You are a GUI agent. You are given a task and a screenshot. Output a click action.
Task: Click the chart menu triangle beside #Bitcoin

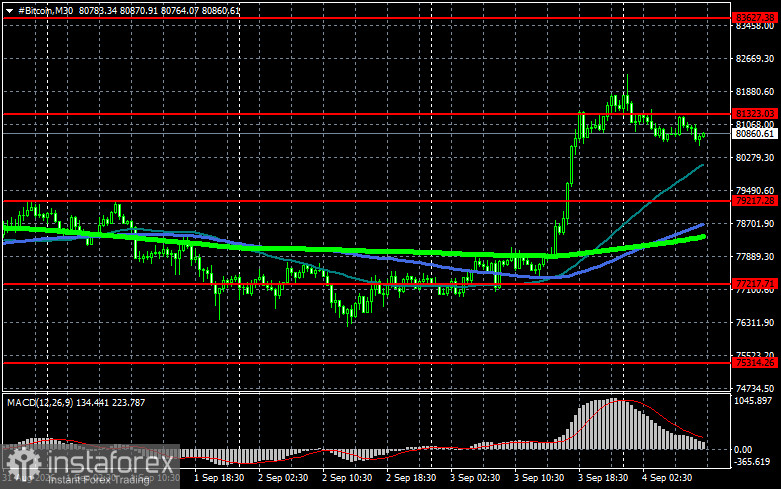[9, 10]
